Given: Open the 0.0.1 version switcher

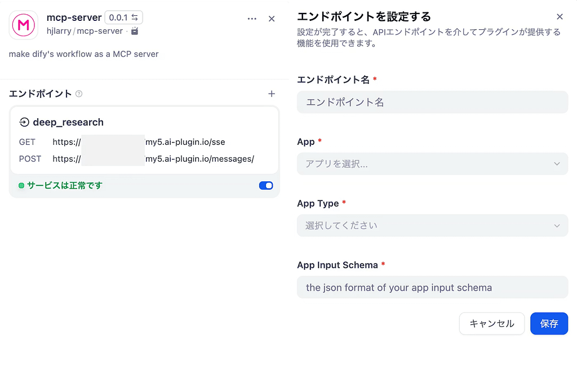Looking at the screenshot, I should [123, 17].
